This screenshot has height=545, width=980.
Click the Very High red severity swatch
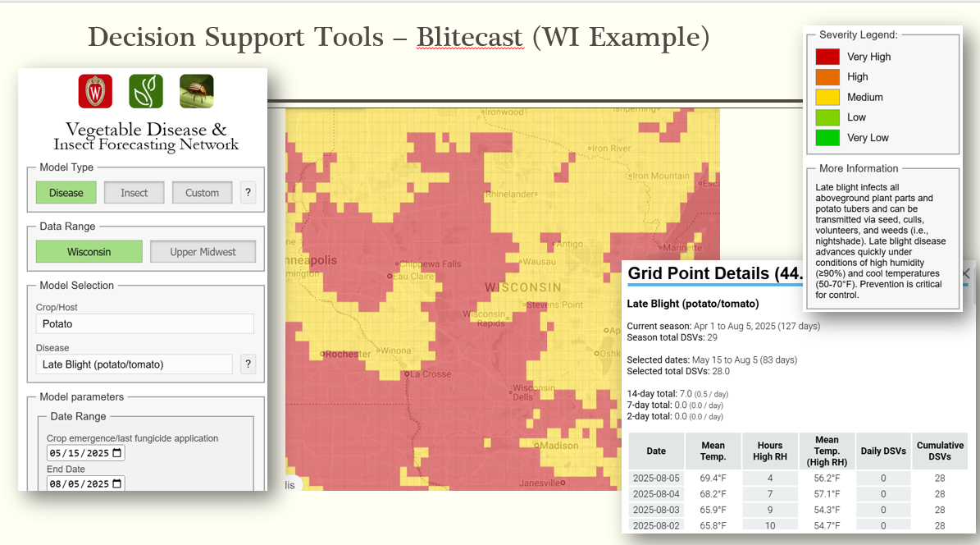827,57
